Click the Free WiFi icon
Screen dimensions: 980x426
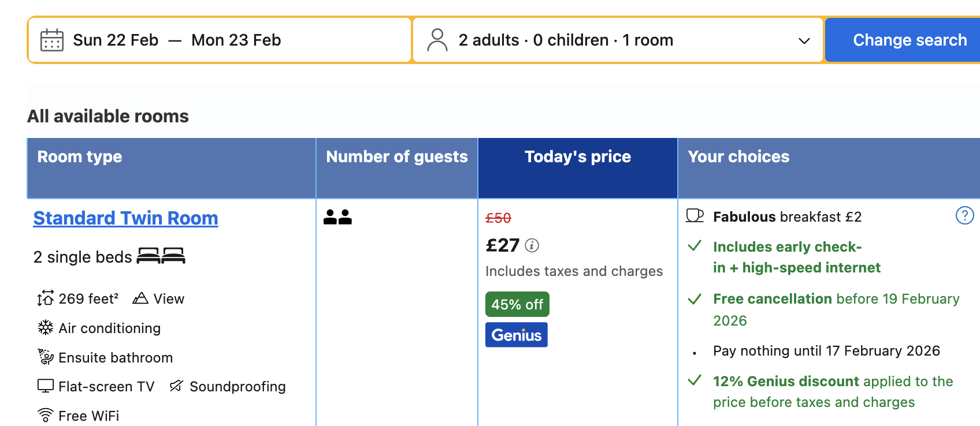point(45,415)
